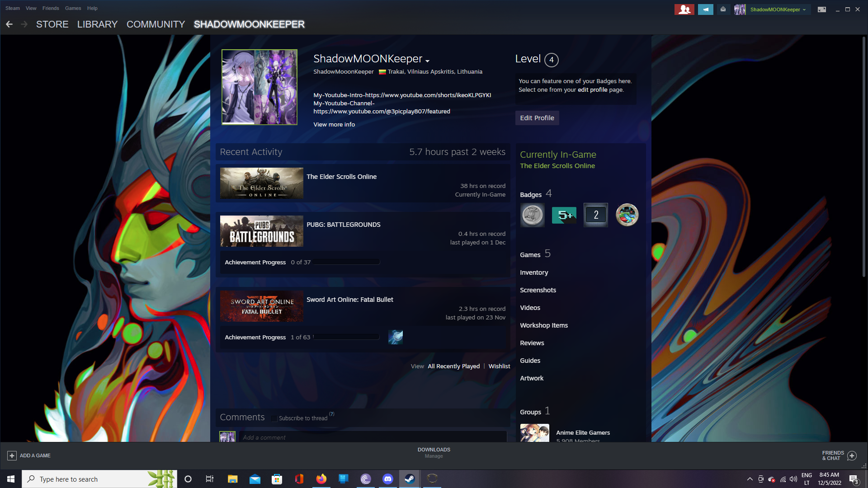The height and width of the screenshot is (488, 868).
Task: Open Discord from the taskbar
Action: pos(388,479)
